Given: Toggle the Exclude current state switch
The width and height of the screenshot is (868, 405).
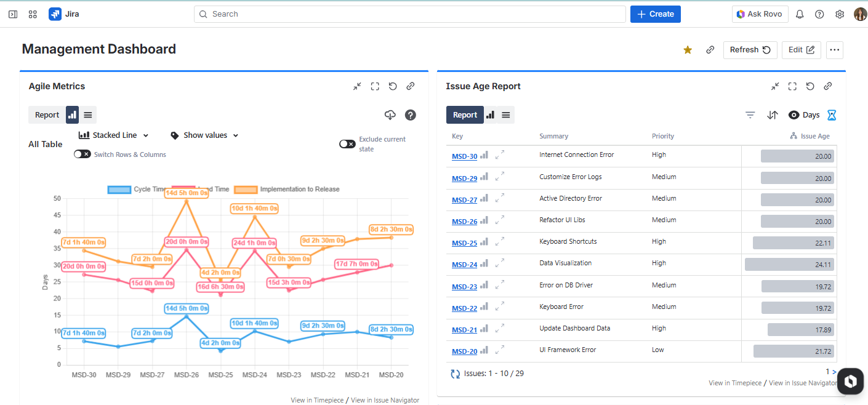Looking at the screenshot, I should pyautogui.click(x=347, y=144).
